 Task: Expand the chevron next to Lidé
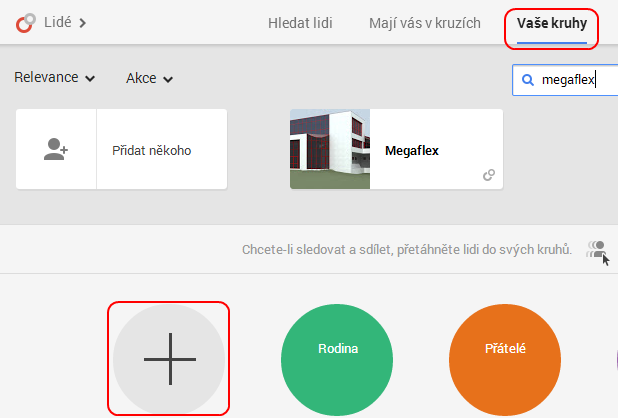(82, 23)
